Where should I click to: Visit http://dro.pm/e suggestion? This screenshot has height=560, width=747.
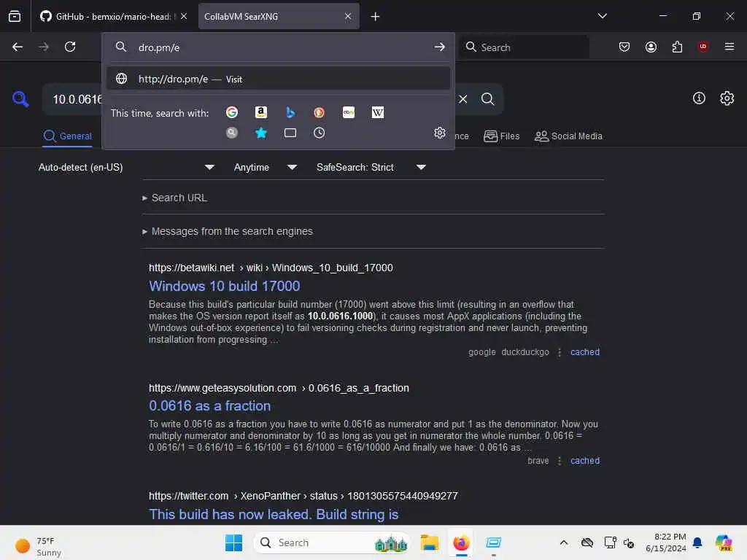coord(279,79)
